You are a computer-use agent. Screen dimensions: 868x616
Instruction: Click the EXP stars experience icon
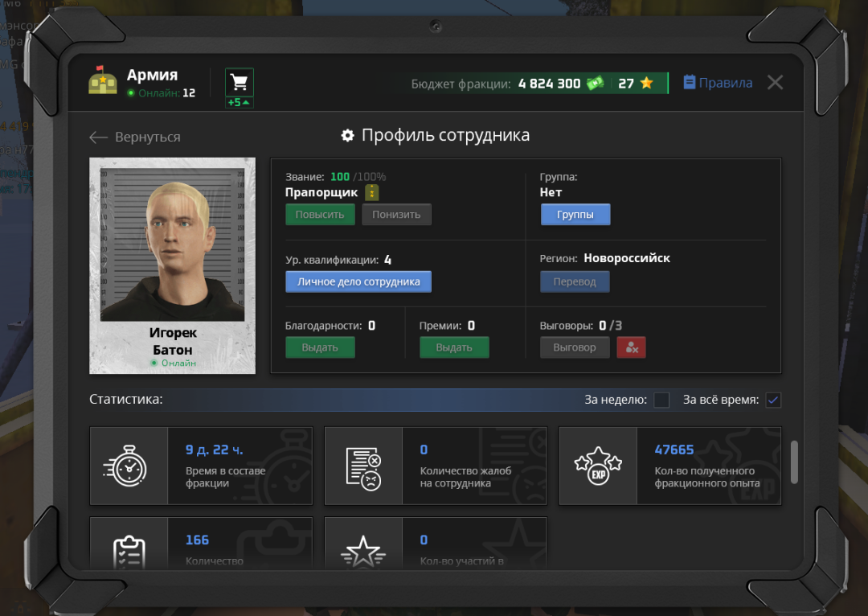coord(598,466)
